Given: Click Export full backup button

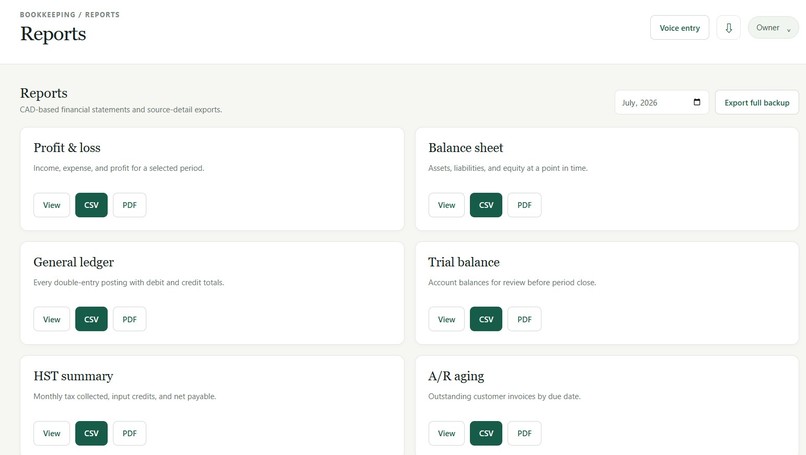Looking at the screenshot, I should [757, 102].
